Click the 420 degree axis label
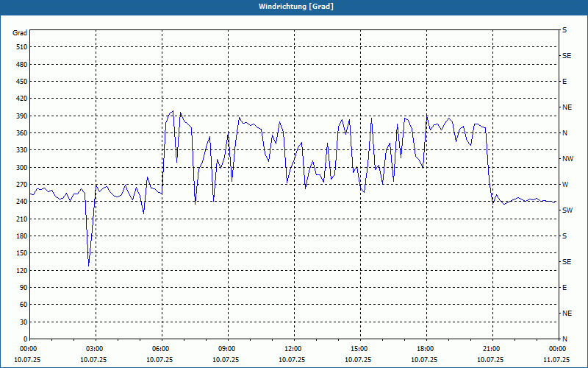The image size is (588, 368). (x=22, y=99)
